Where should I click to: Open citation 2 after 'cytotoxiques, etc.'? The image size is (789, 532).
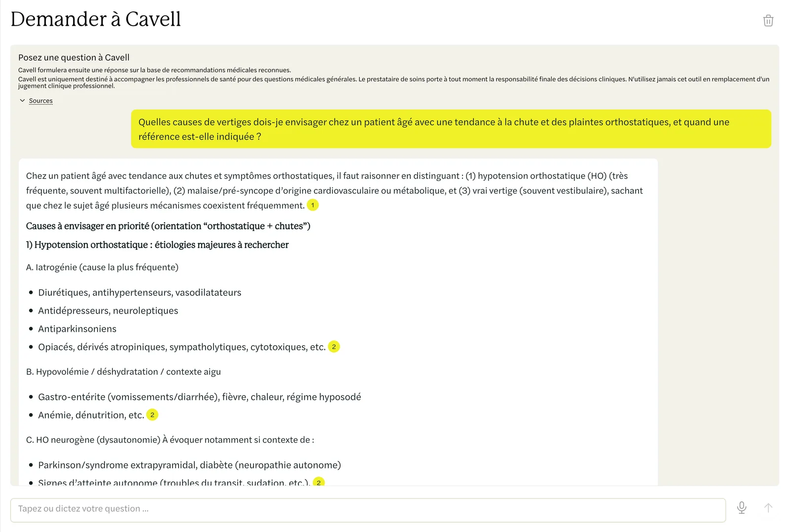point(334,347)
